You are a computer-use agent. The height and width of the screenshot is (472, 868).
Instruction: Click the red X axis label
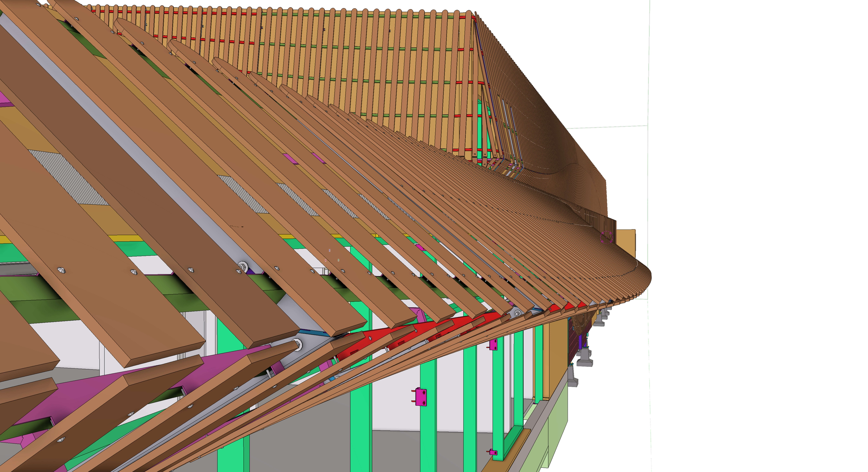click(x=325, y=260)
